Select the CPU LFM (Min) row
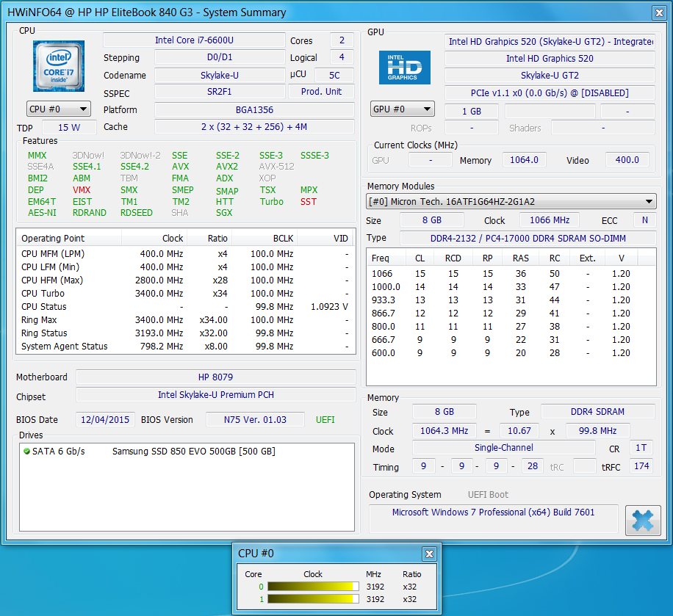This screenshot has height=616, width=673. (x=186, y=267)
